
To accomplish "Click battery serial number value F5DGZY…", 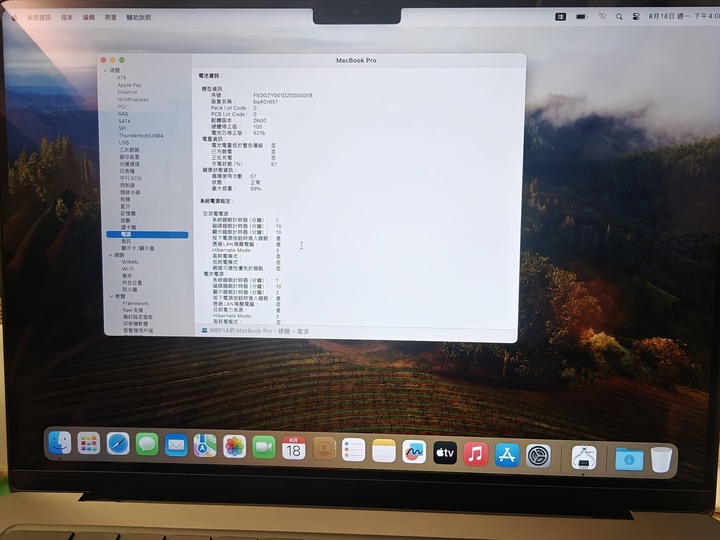I will (x=283, y=96).
